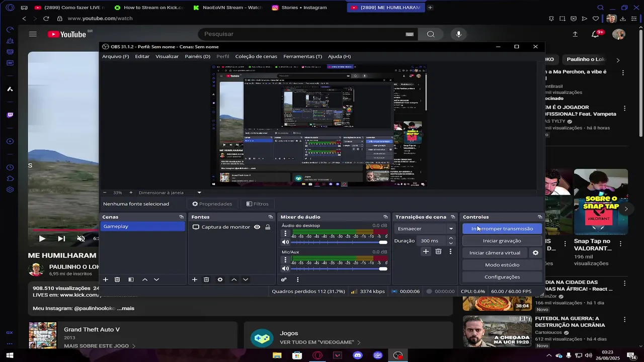Select Captura de monitor source row
Image resolution: width=644 pixels, height=362 pixels.
pyautogui.click(x=232, y=227)
